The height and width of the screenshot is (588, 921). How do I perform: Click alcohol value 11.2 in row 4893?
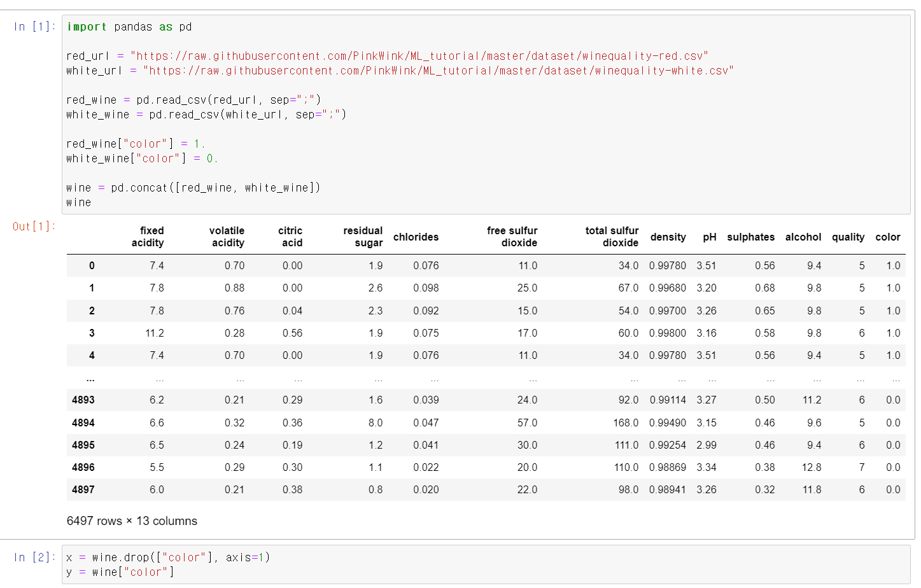(812, 400)
